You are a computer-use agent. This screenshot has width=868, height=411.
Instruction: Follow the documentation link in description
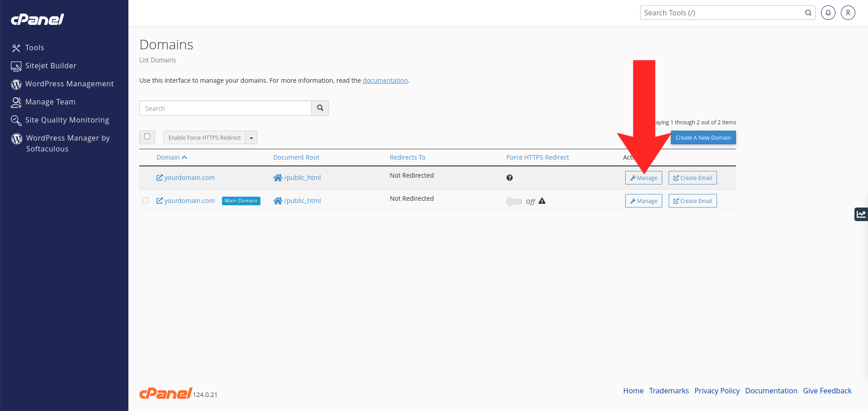pyautogui.click(x=385, y=80)
